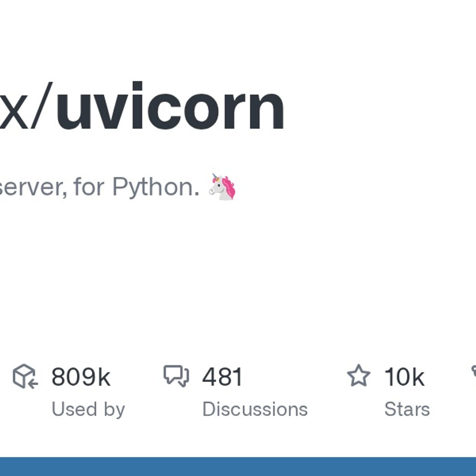Screen dimensions: 476x476
Task: Click the Stars label text
Action: pos(408,409)
